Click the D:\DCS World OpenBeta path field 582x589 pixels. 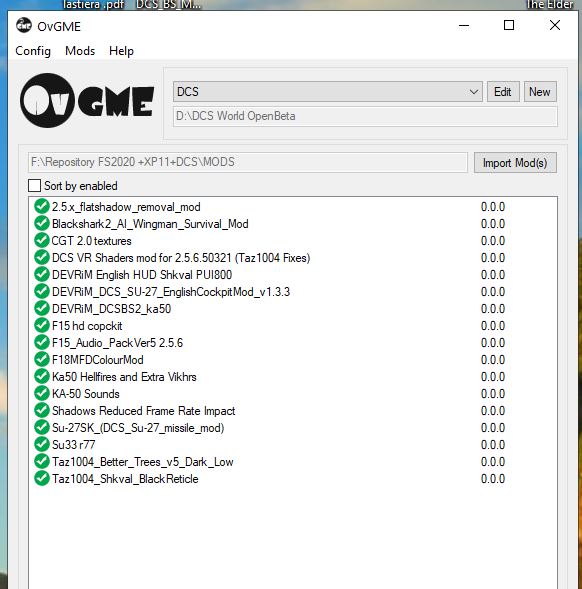coord(365,116)
